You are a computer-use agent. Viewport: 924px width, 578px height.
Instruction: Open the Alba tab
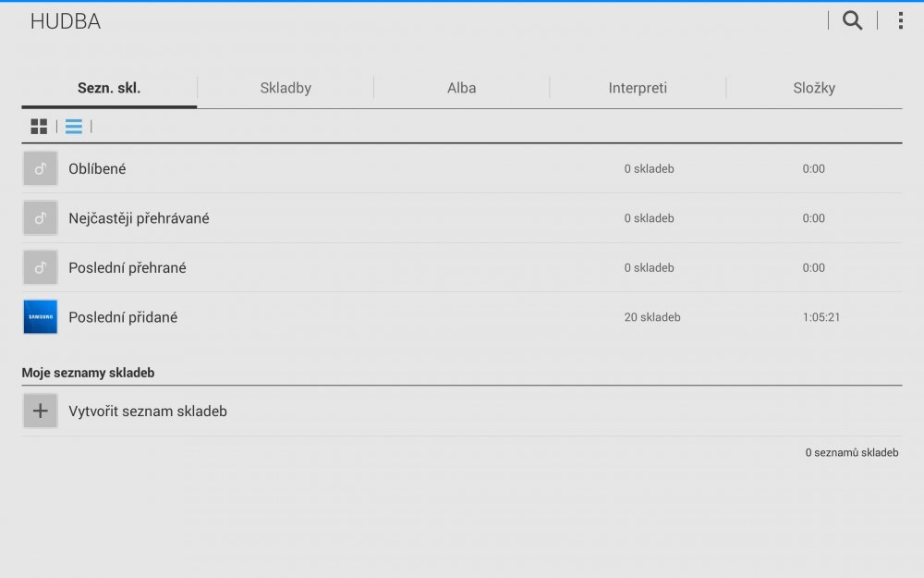click(x=461, y=88)
